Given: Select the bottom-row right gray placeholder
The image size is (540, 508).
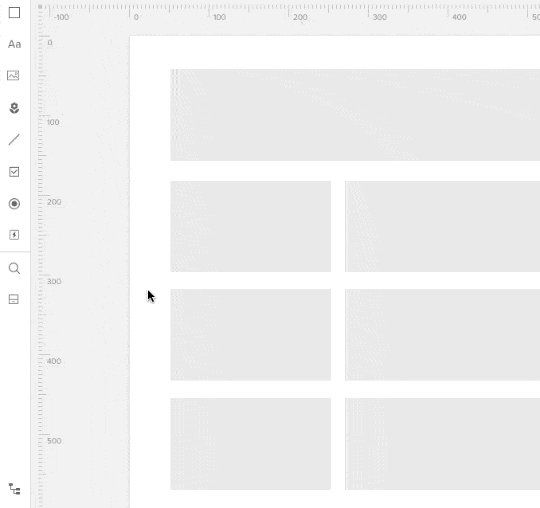Looking at the screenshot, I should 443,444.
